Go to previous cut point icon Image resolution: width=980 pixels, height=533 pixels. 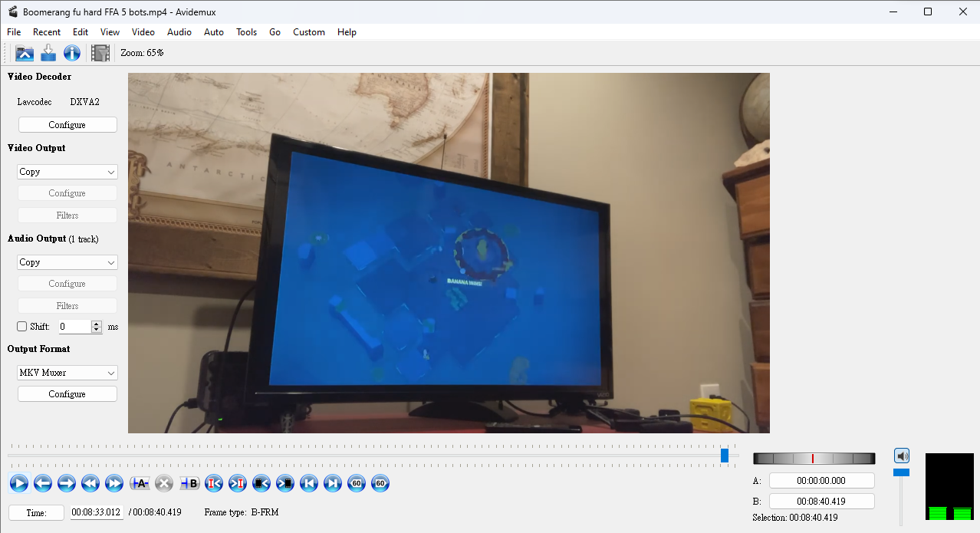214,483
